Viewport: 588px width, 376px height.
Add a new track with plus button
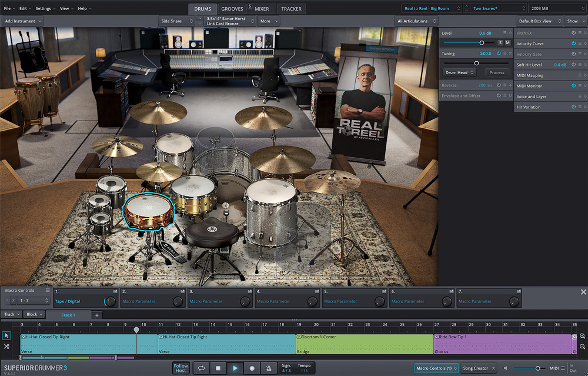click(x=97, y=315)
